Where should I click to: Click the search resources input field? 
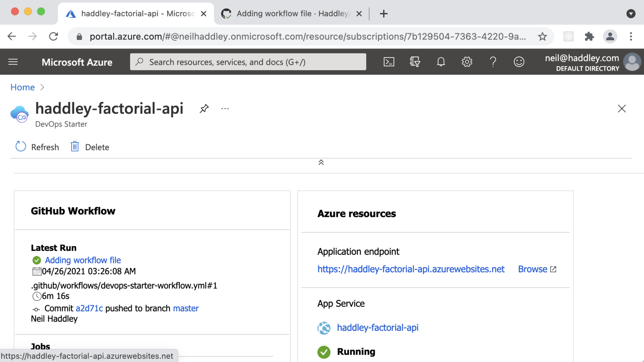coord(248,62)
